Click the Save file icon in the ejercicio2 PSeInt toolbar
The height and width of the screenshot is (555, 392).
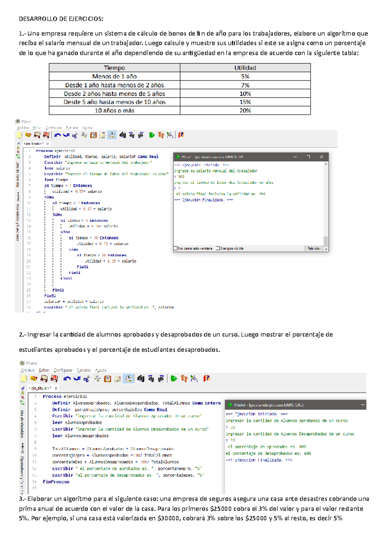click(44, 378)
